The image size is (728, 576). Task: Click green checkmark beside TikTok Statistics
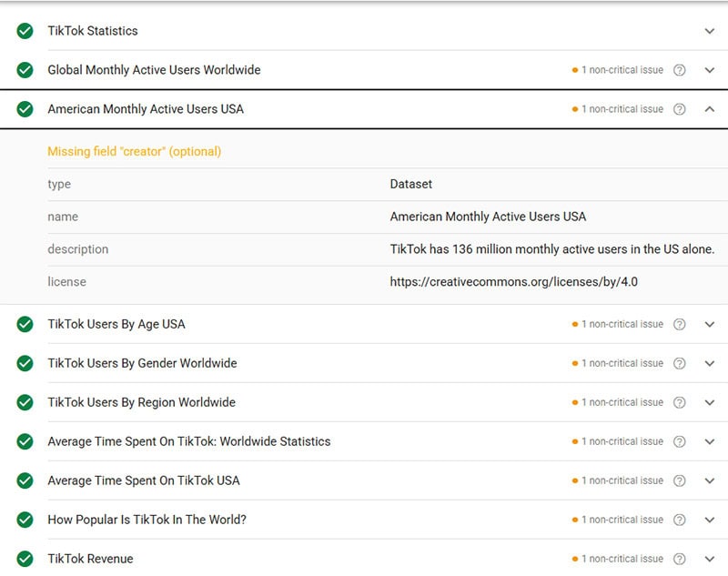click(25, 31)
